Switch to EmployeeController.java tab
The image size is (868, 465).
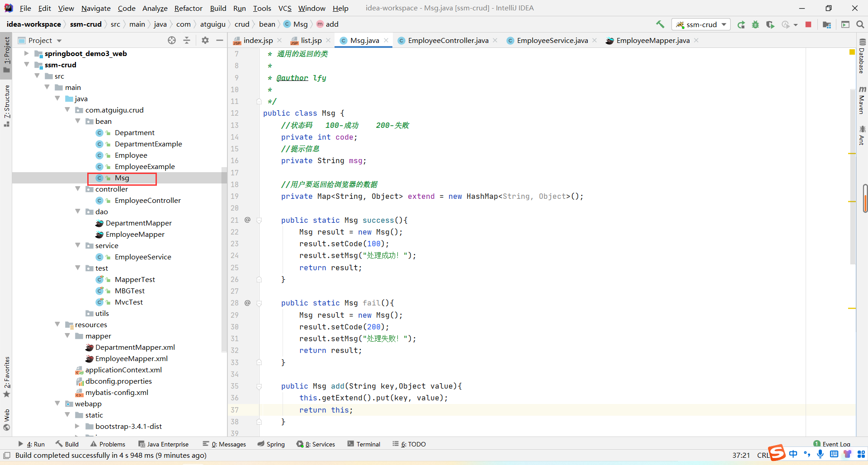pos(448,40)
